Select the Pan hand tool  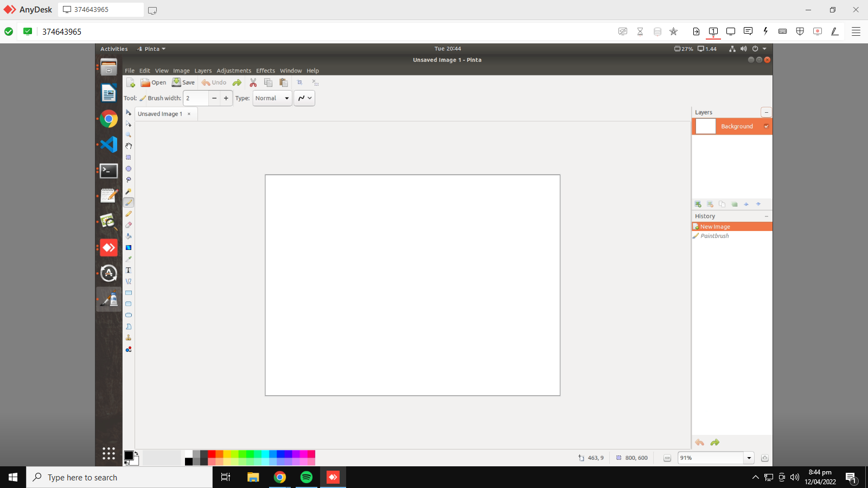129,146
